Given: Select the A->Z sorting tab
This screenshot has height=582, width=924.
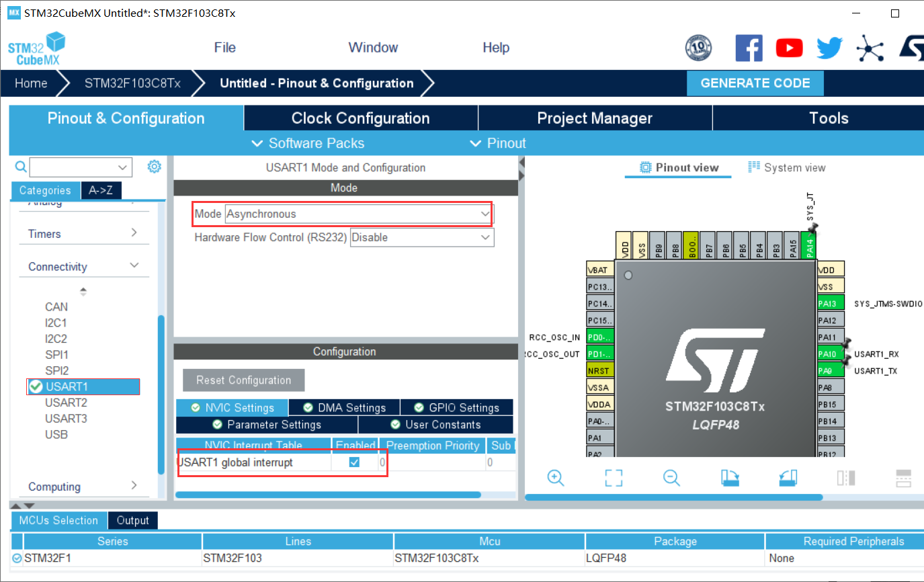Looking at the screenshot, I should 101,190.
